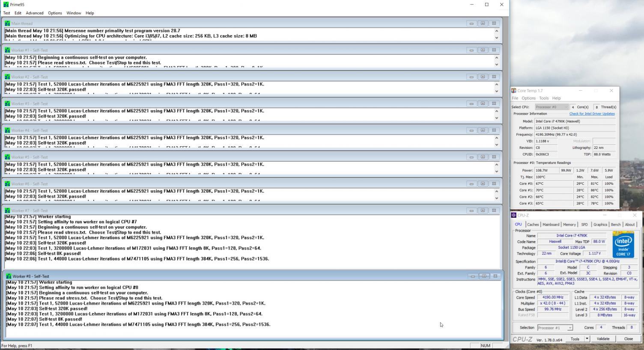The image size is (644, 350).
Task: Click the Worker #2 window icon
Action: coord(7,77)
